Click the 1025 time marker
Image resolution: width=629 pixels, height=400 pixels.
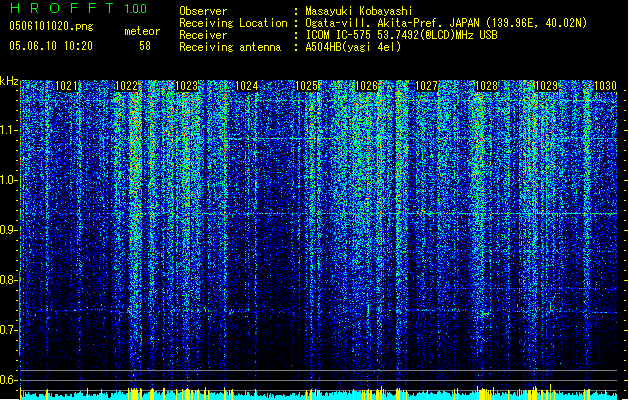tap(306, 86)
